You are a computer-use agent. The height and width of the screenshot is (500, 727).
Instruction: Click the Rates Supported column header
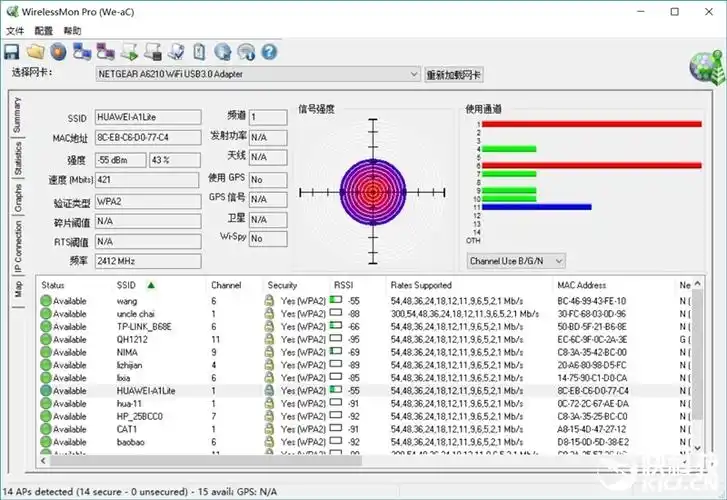[x=421, y=285]
